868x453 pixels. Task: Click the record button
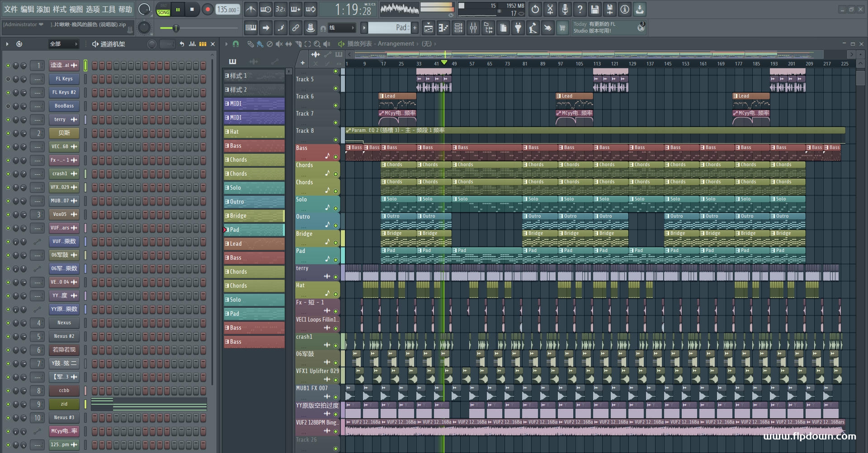[208, 9]
